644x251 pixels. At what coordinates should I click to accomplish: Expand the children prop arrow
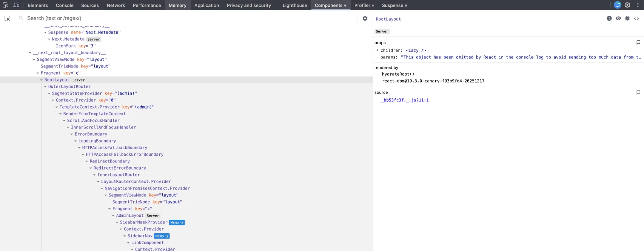pos(377,50)
